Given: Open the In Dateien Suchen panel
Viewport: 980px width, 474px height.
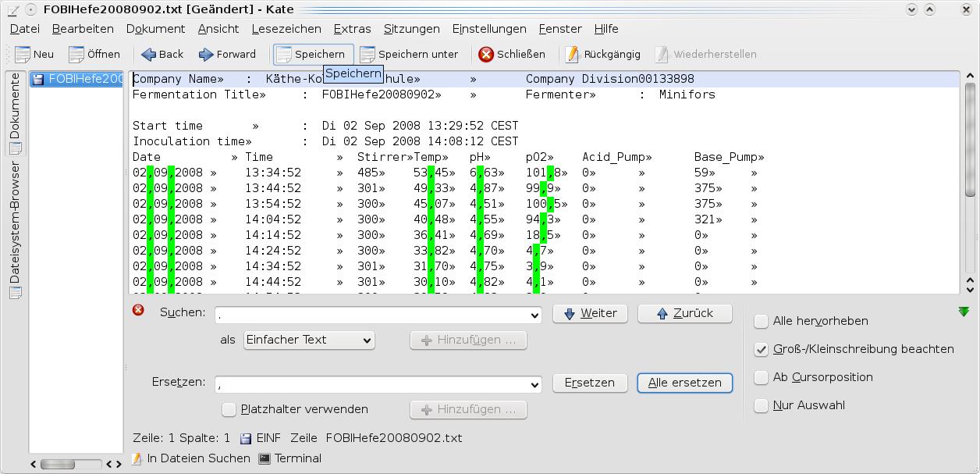Looking at the screenshot, I should click(x=191, y=458).
